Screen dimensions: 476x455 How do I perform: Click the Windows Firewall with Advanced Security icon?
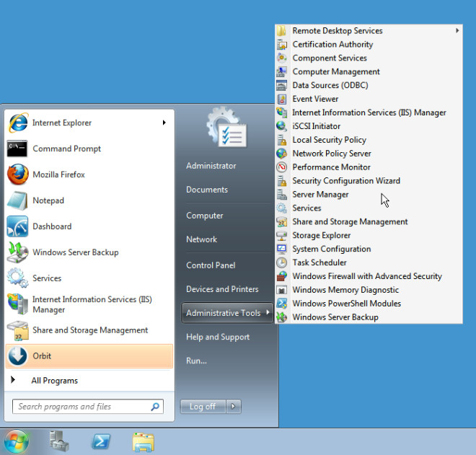pyautogui.click(x=282, y=276)
